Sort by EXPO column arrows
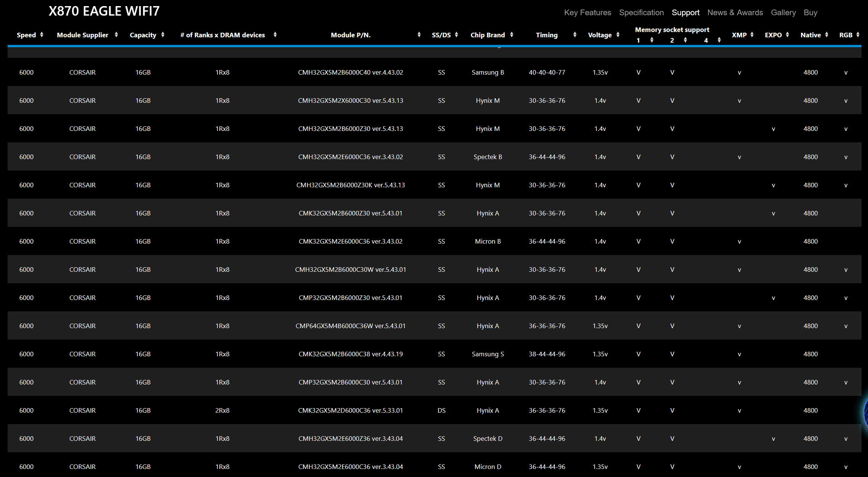 787,35
